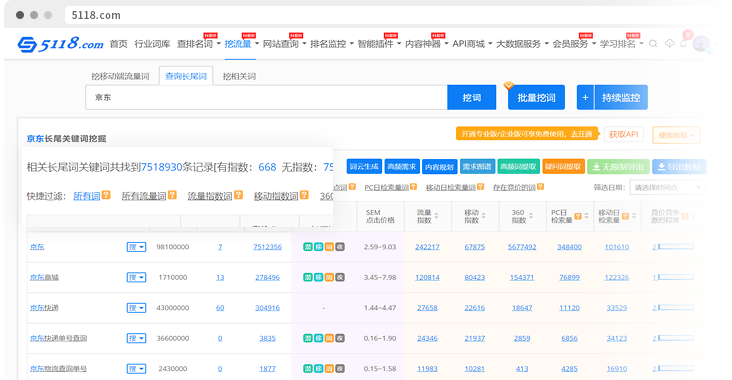The image size is (732, 380).
Task: Switch to the 挖移动端流量词 tab
Action: [x=120, y=76]
